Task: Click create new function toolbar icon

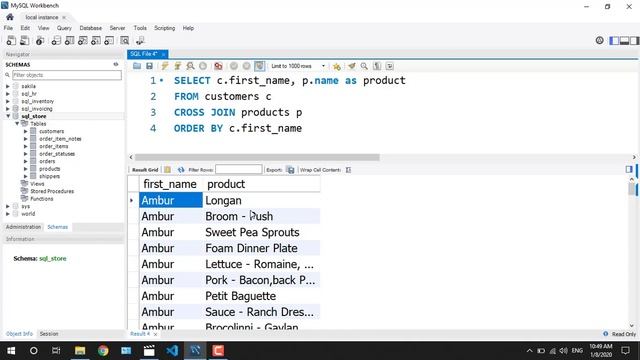Action: pyautogui.click(x=109, y=40)
